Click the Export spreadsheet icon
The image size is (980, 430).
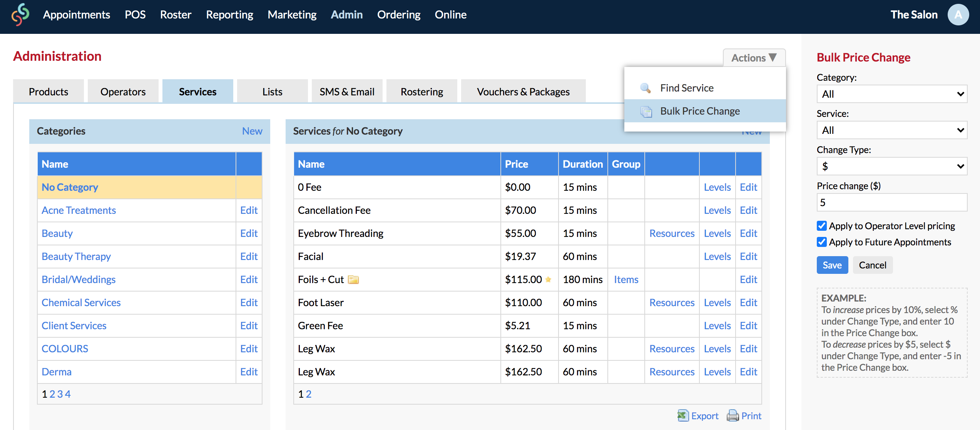(683, 415)
